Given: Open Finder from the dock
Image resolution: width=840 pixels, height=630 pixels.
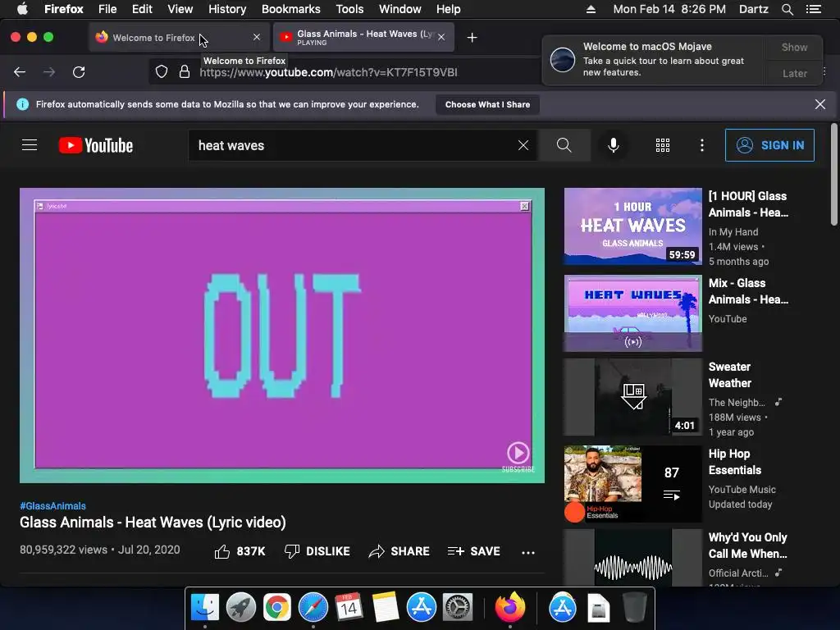Looking at the screenshot, I should (205, 608).
